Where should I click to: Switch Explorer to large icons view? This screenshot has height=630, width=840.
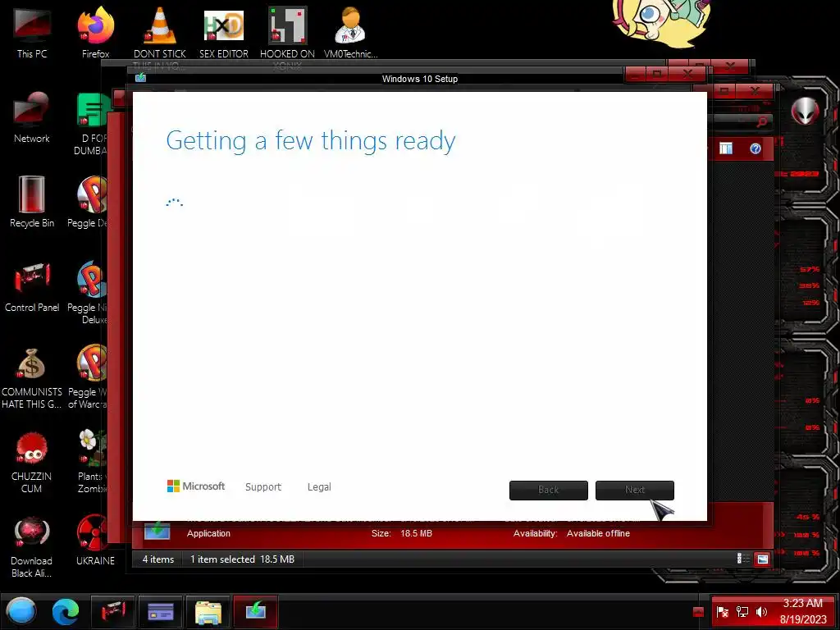[x=762, y=559]
